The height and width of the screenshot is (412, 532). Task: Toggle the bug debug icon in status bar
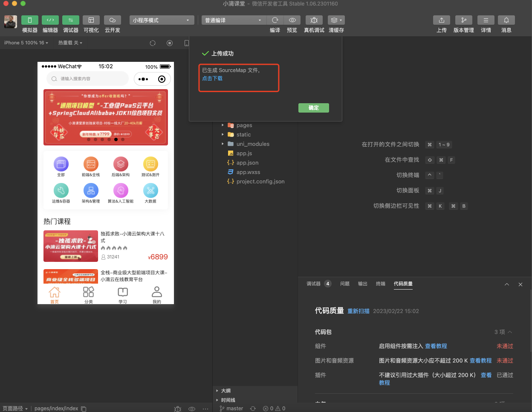pyautogui.click(x=178, y=409)
